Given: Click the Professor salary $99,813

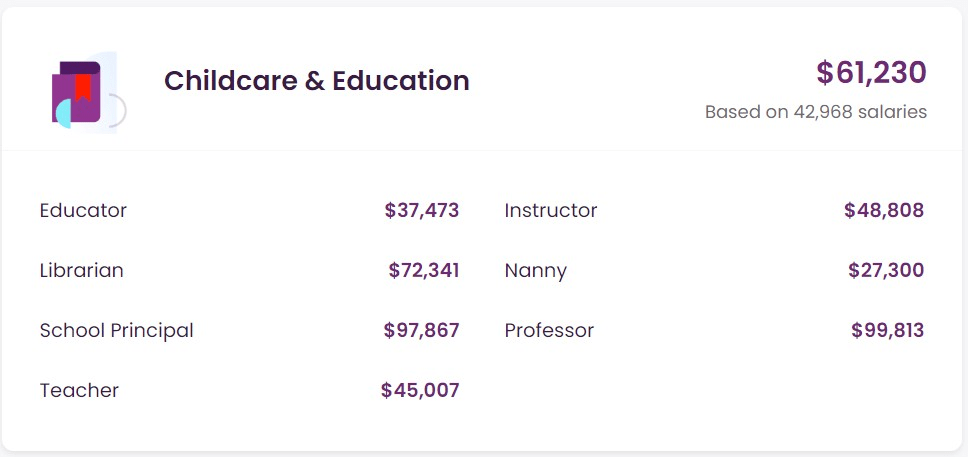Looking at the screenshot, I should pos(887,331).
